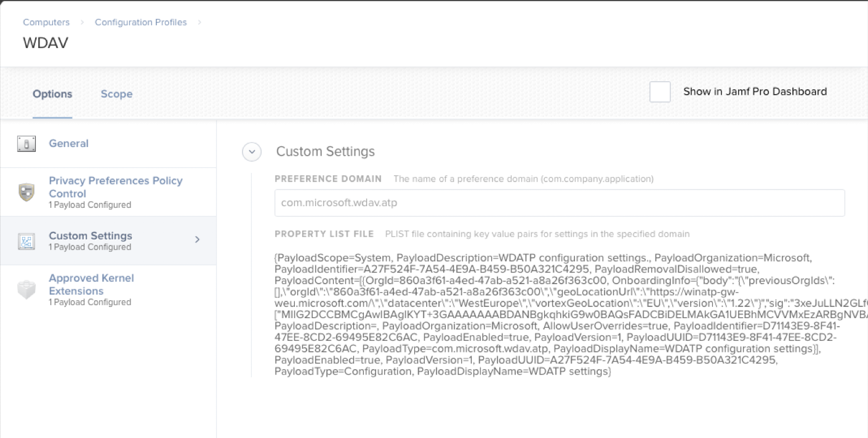Open the Computers breadcrumb link

46,22
